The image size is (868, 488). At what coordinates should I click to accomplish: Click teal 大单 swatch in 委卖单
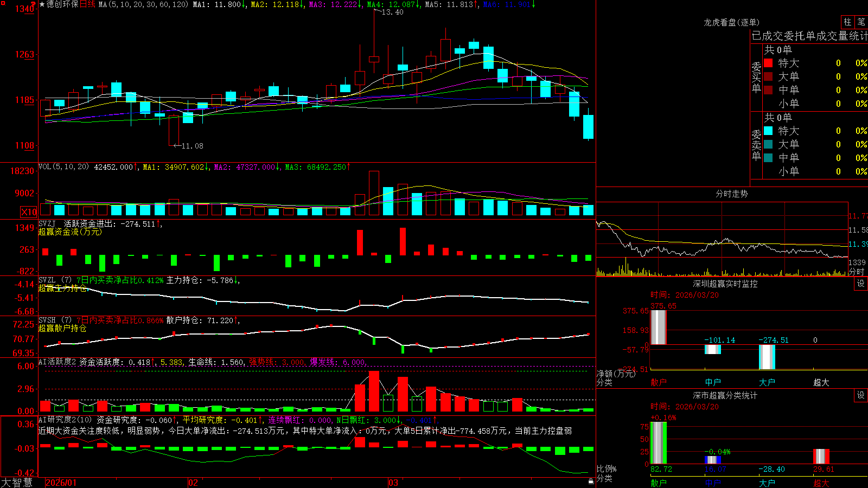pyautogui.click(x=768, y=144)
